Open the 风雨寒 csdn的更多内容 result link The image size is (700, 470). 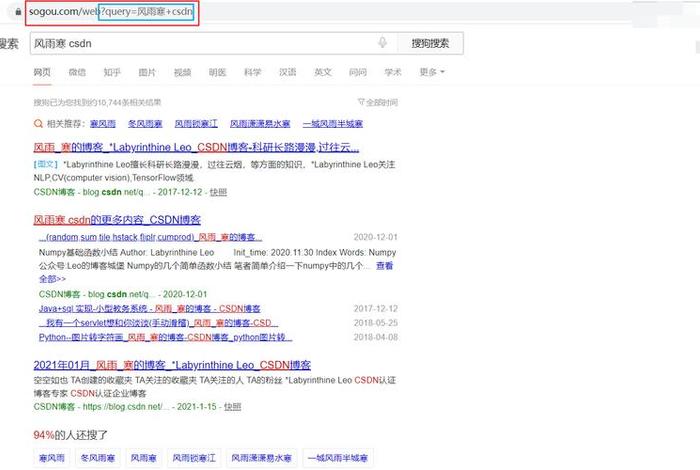118,219
